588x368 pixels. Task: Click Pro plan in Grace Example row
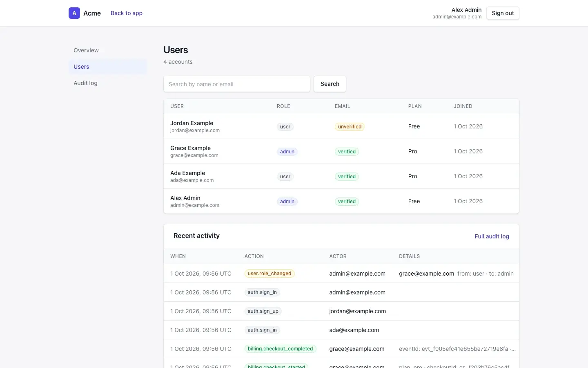pyautogui.click(x=412, y=152)
